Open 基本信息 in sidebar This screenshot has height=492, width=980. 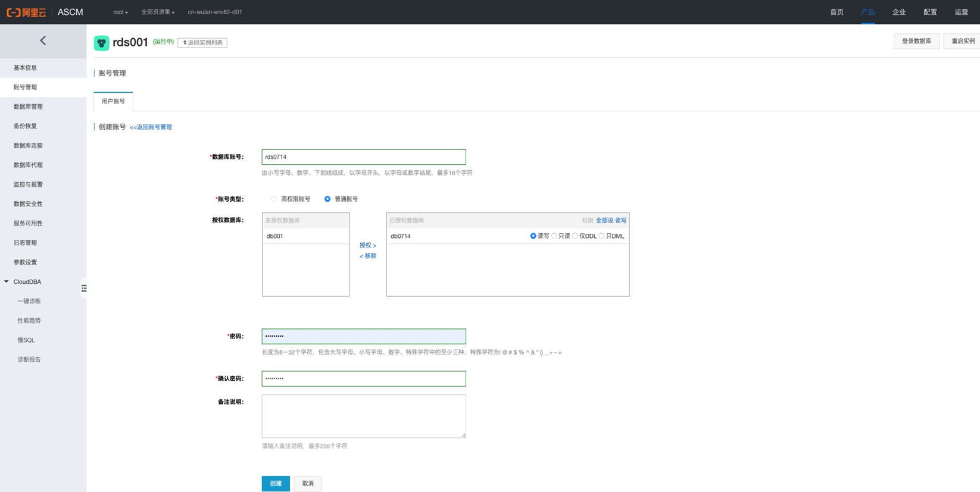[43, 68]
